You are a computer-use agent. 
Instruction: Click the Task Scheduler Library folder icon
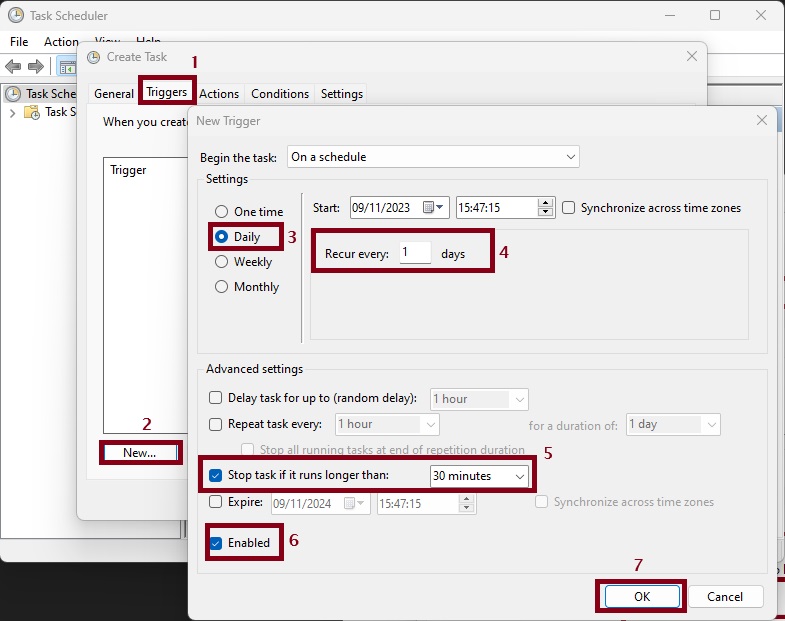point(32,112)
